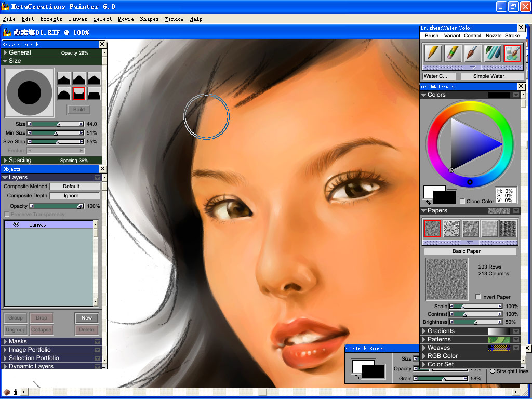Select the dark woven paper texture swatch
Screen dimensions: 532x399
(508, 229)
